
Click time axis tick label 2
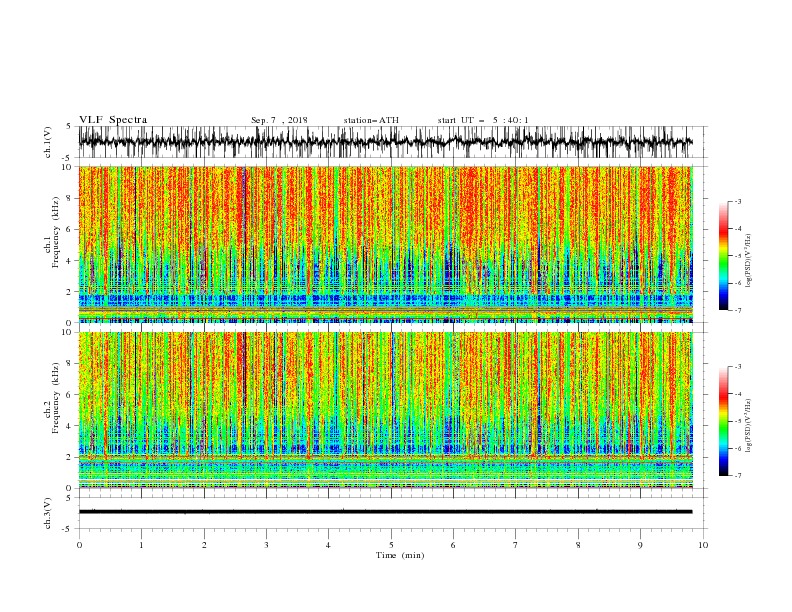[204, 545]
